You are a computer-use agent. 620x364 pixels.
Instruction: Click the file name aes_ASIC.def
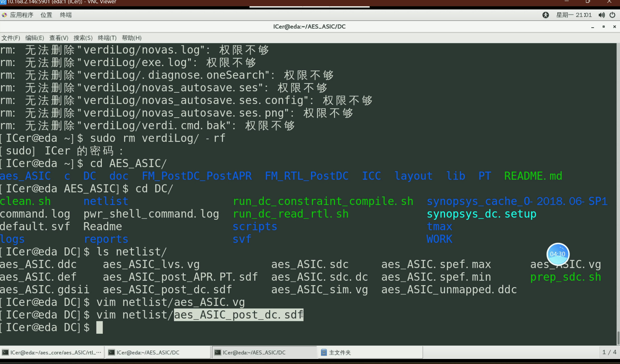point(38,277)
